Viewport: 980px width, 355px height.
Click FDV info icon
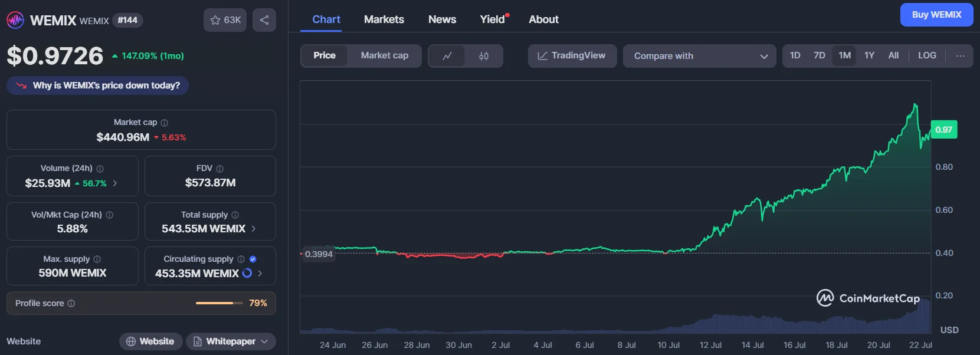coord(220,169)
